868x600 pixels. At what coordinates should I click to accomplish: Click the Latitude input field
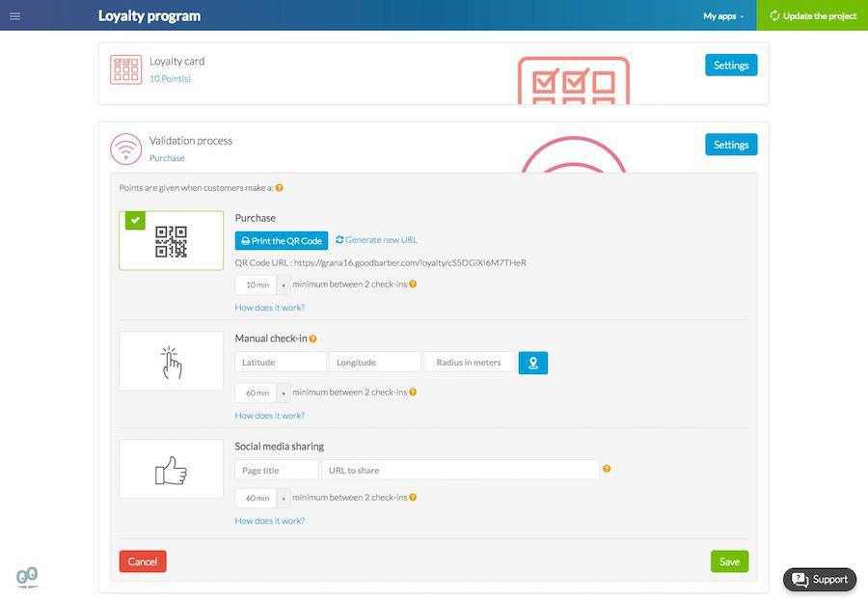pos(280,363)
